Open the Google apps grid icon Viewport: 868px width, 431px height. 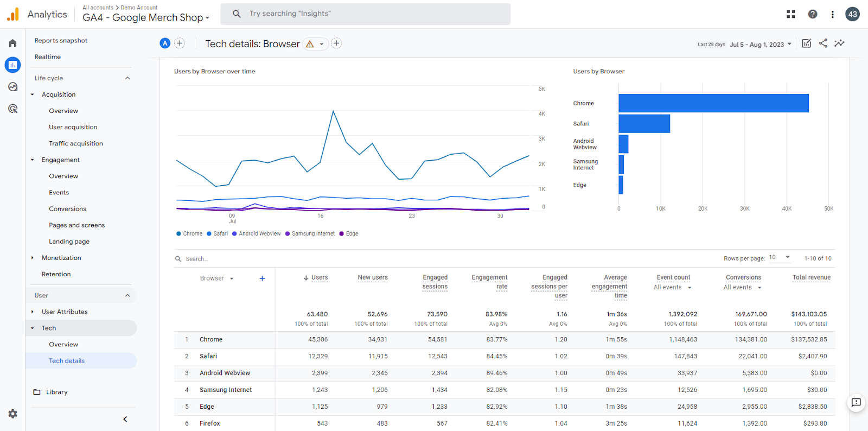point(791,14)
